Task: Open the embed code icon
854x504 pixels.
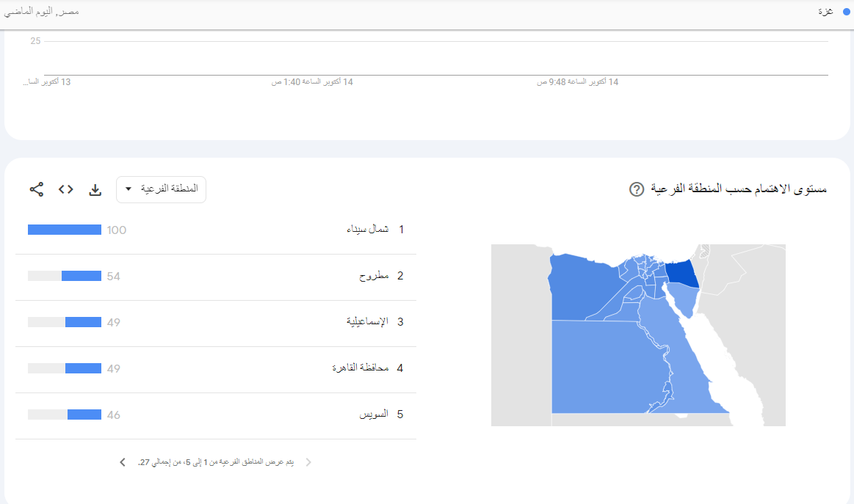Action: tap(66, 189)
